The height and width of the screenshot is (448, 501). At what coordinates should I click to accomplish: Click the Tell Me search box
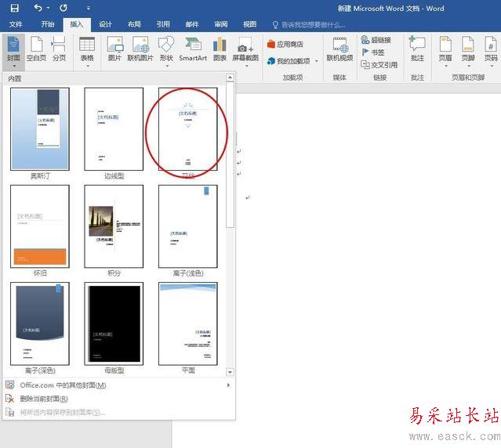(309, 24)
